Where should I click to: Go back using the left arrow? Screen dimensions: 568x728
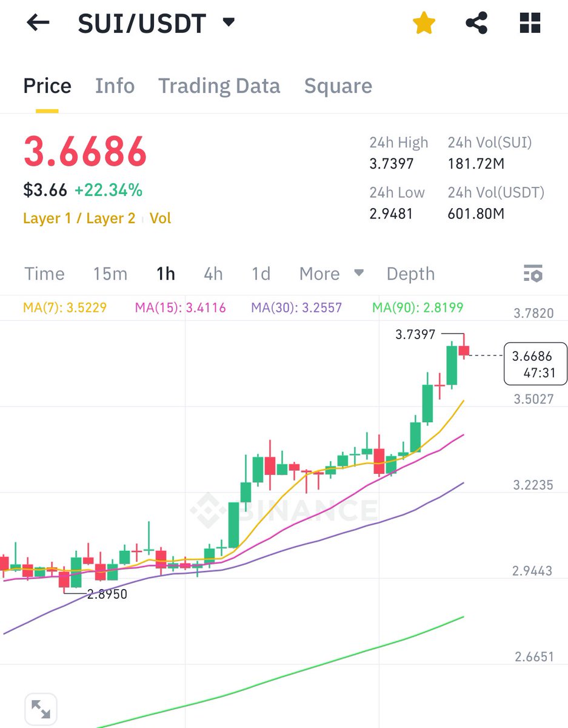[38, 24]
